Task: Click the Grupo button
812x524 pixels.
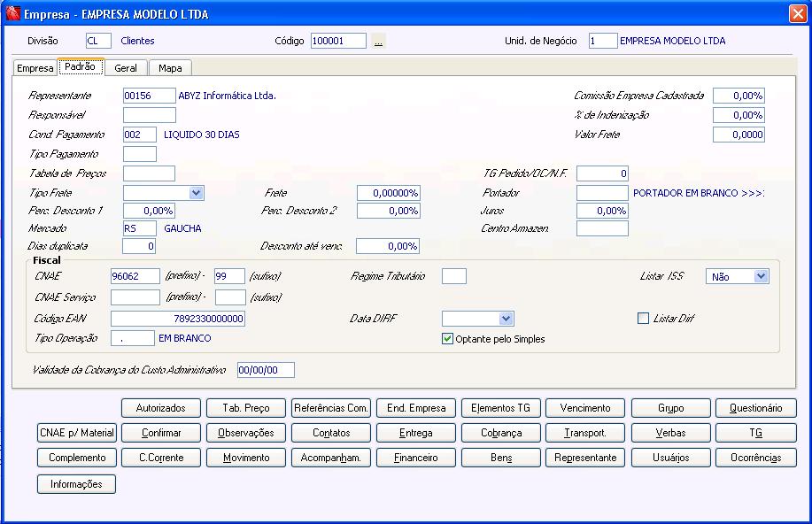Action: pyautogui.click(x=670, y=408)
